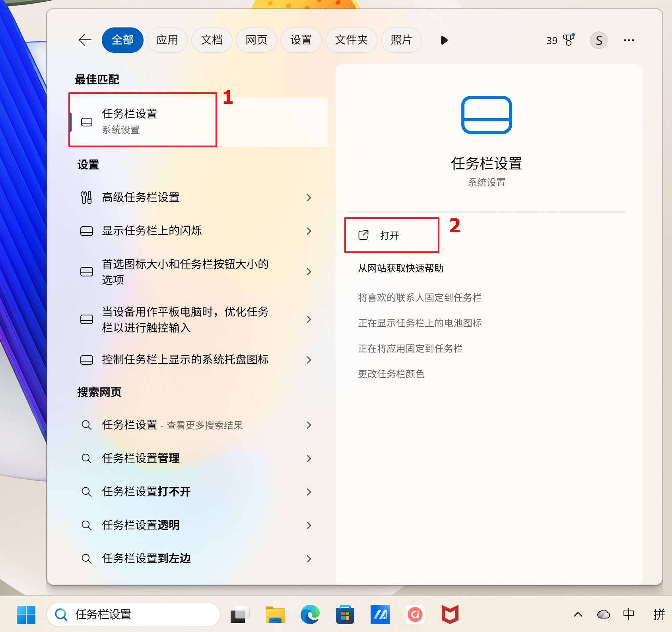Open Microsoft Store from the taskbar
Screen dimensions: 672x632
click(345, 614)
